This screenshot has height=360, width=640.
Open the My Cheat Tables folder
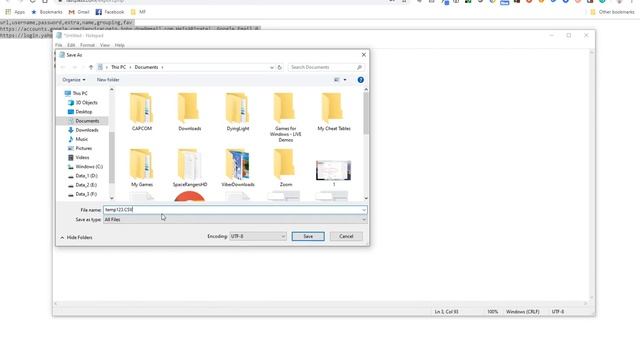[334, 111]
